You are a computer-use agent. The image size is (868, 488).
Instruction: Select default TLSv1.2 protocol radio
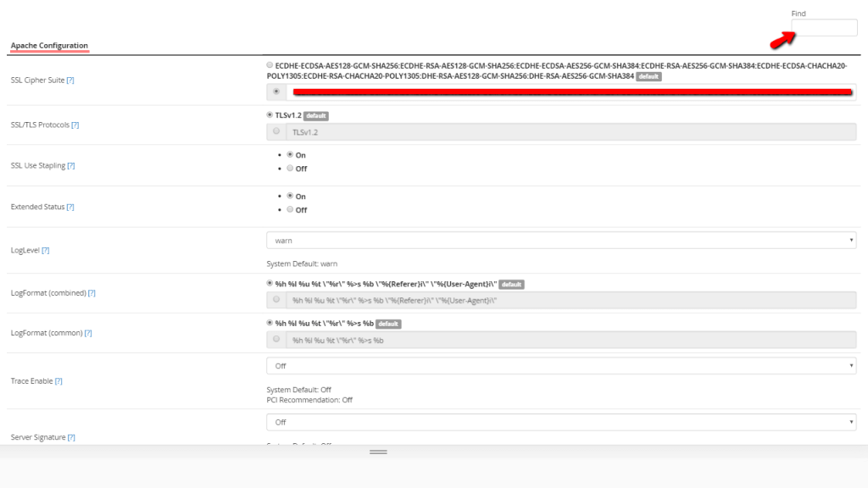click(x=270, y=115)
